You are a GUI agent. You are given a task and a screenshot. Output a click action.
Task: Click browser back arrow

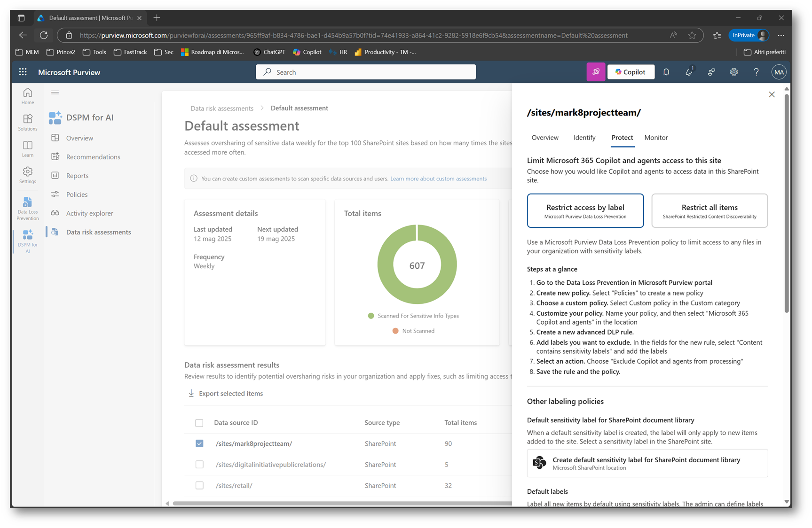tap(23, 35)
